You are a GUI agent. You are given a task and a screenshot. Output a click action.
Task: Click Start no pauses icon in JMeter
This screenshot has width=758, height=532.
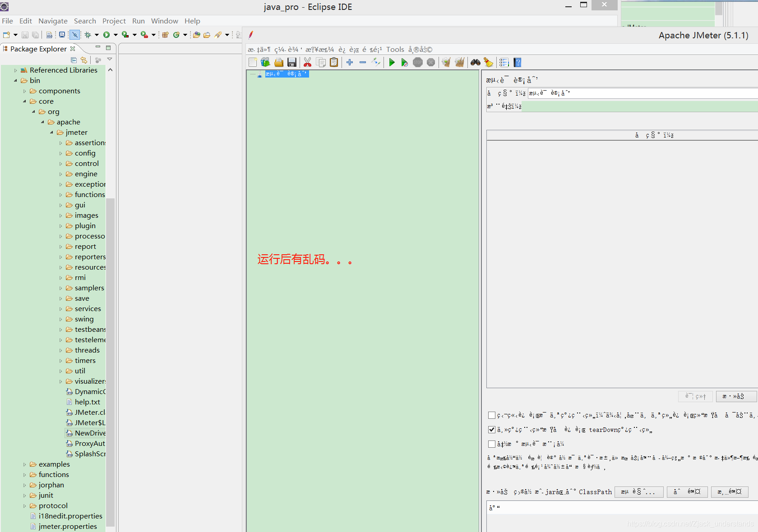tap(405, 62)
